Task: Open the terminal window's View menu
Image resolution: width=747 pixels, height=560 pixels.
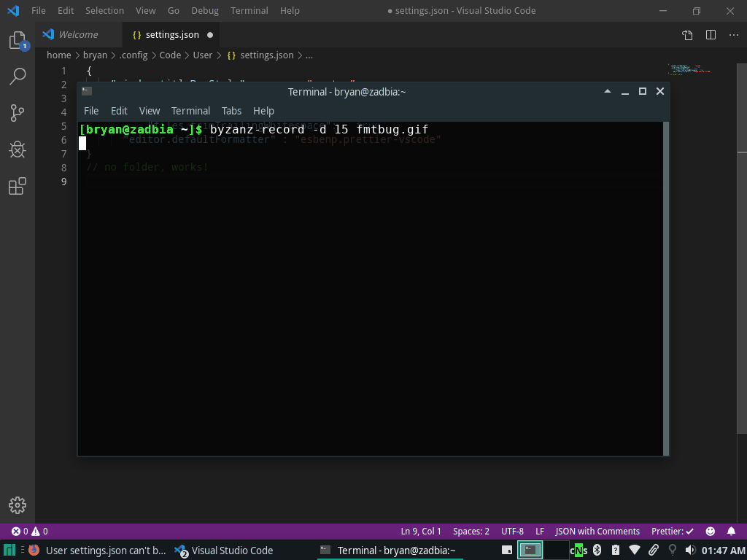Action: coord(149,111)
